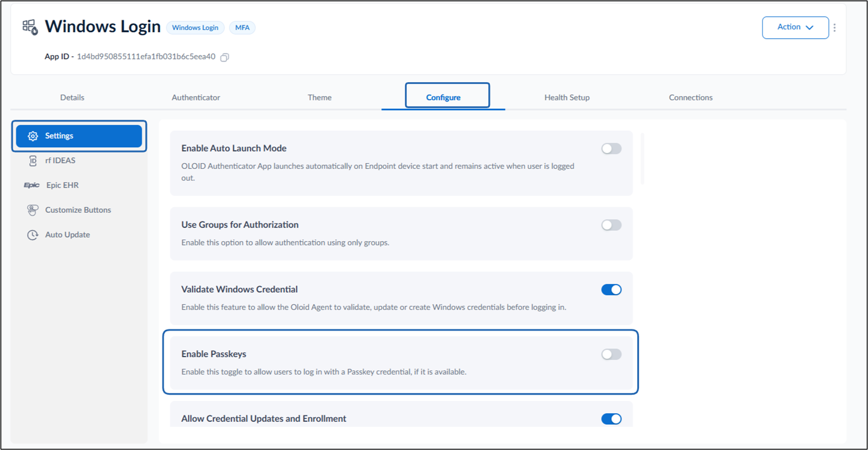868x450 pixels.
Task: Click the Use Groups for Authorization heading
Action: (240, 225)
